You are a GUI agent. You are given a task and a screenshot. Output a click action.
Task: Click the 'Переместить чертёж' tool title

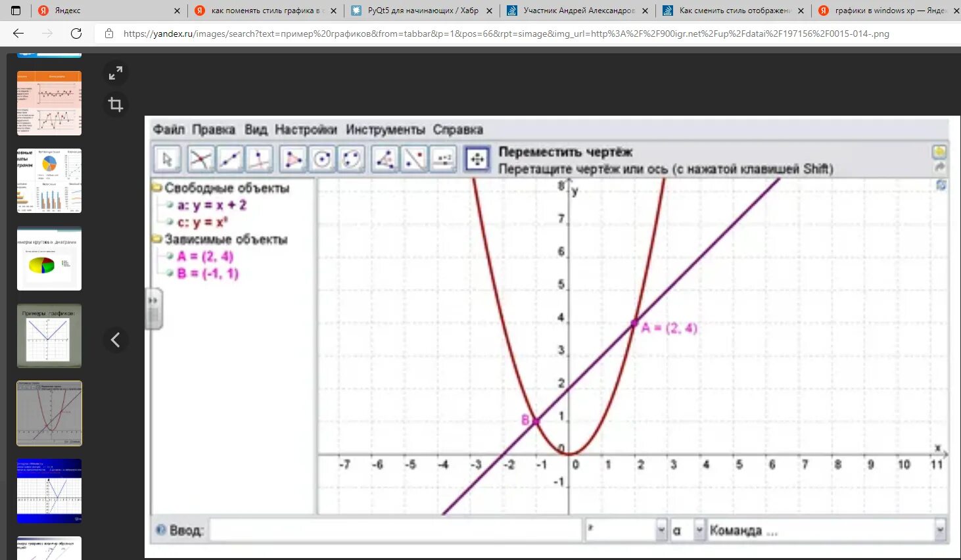click(x=565, y=152)
